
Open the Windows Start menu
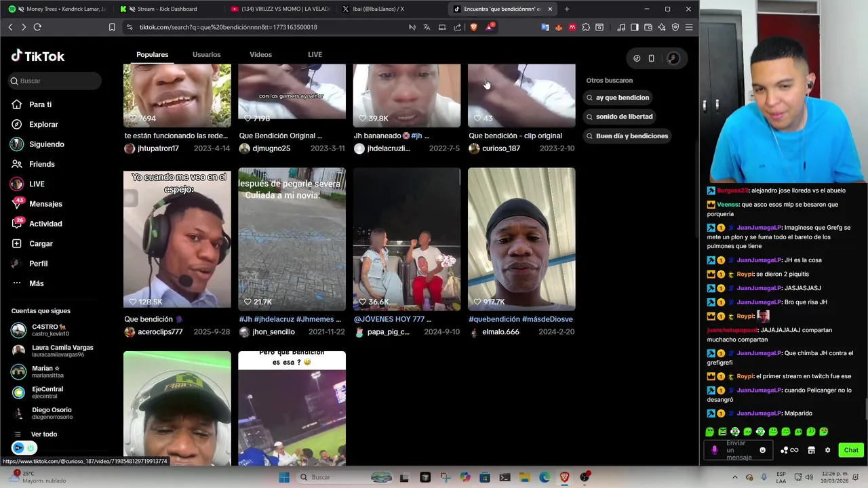pyautogui.click(x=284, y=477)
